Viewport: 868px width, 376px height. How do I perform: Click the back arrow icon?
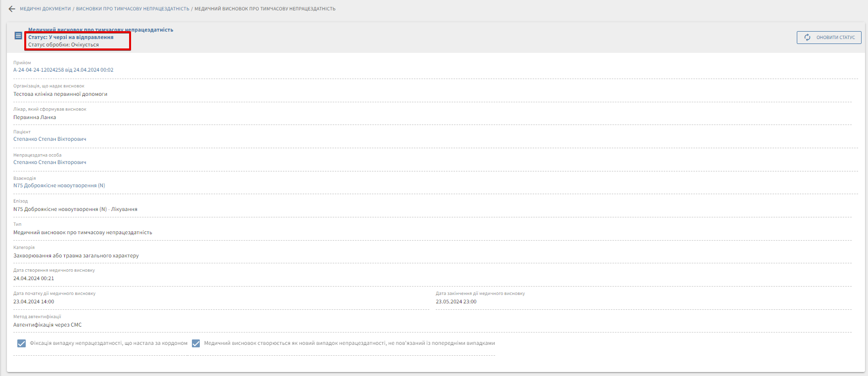point(12,9)
